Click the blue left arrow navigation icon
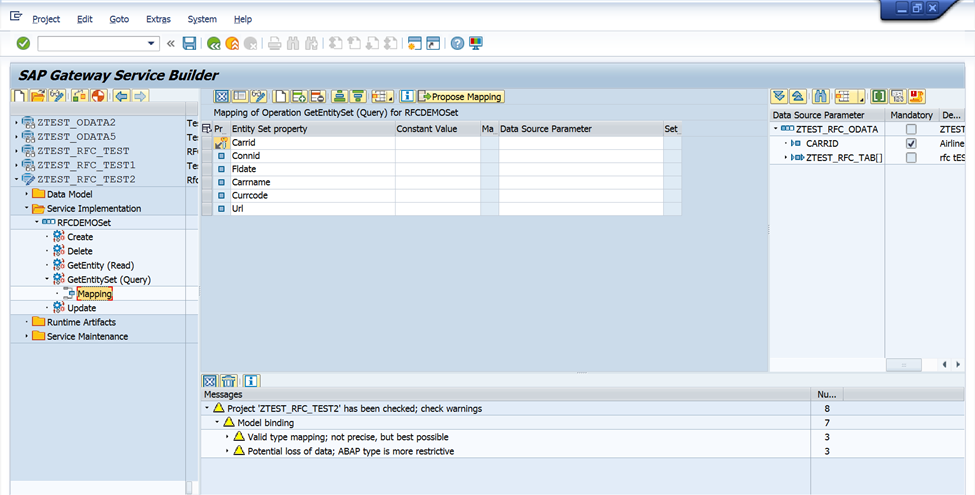The image size is (975, 495). 121,96
